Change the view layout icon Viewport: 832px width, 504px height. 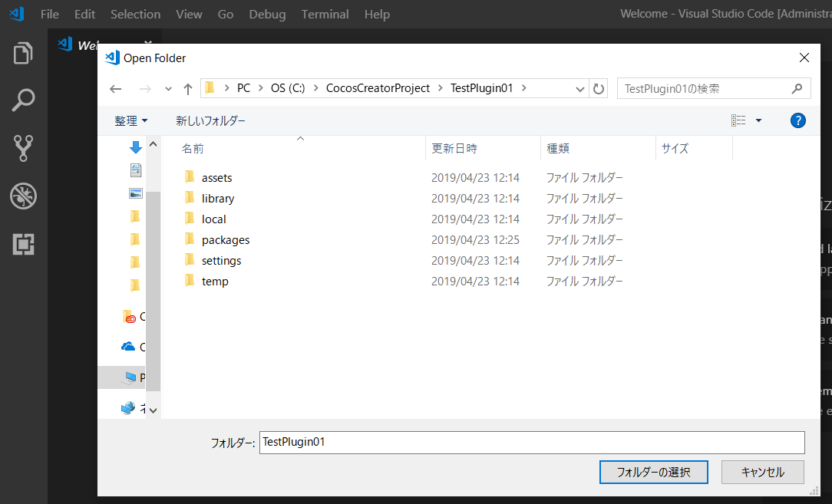(x=738, y=120)
